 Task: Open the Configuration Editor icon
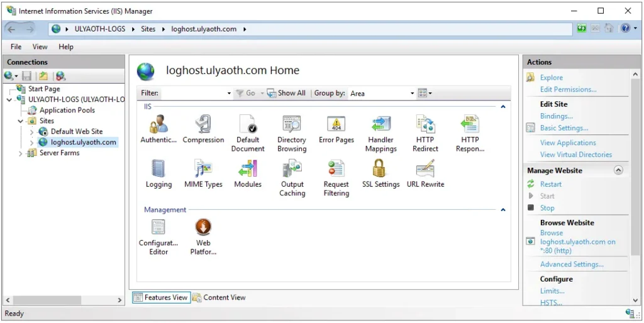(158, 236)
